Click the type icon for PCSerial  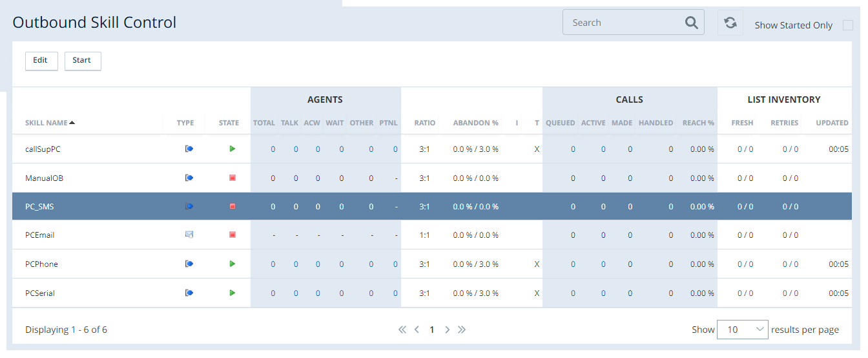pos(189,293)
